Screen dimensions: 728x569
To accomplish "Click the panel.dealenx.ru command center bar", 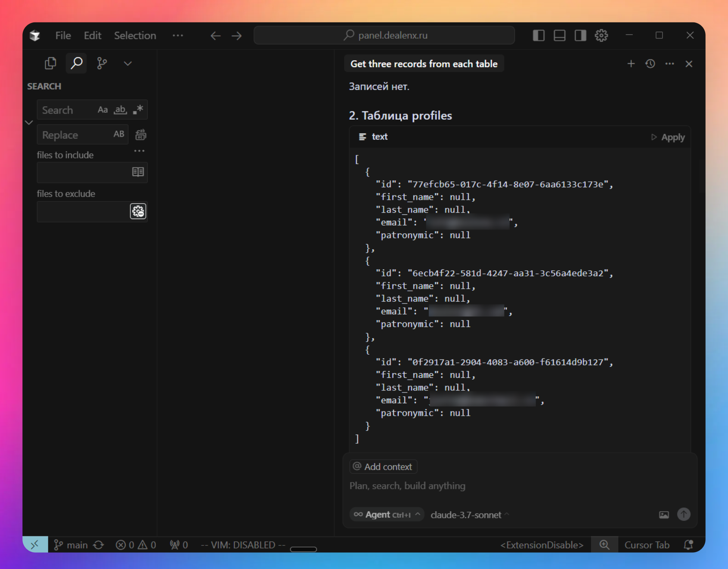I will click(384, 35).
